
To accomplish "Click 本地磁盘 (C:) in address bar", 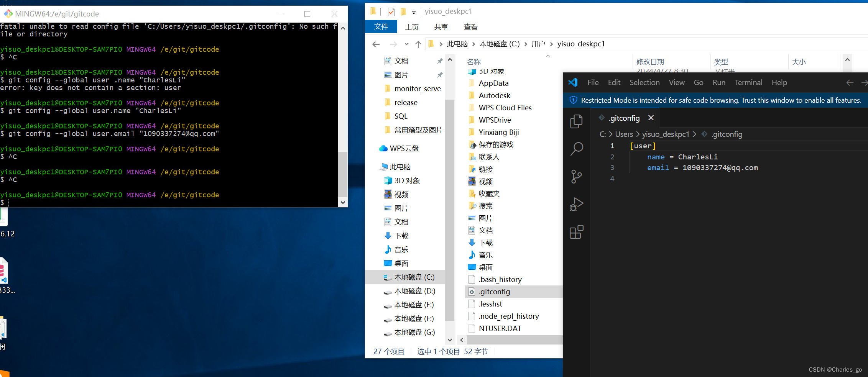I will (500, 44).
